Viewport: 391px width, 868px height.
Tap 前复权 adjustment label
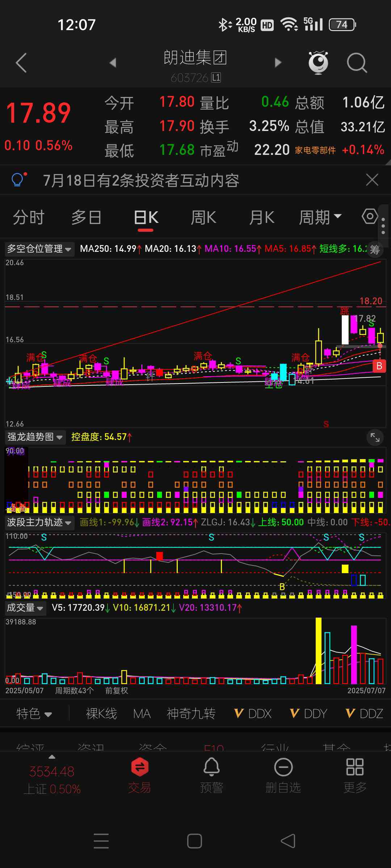click(117, 691)
